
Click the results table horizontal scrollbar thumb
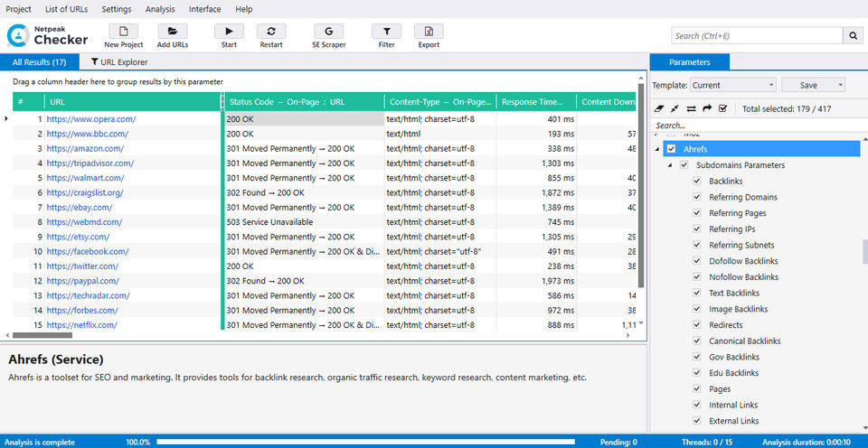coord(42,335)
